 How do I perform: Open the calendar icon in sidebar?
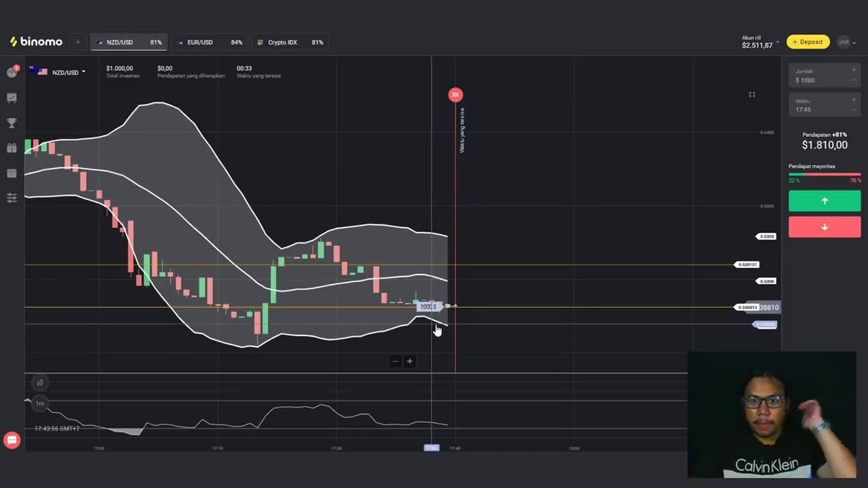tap(12, 173)
